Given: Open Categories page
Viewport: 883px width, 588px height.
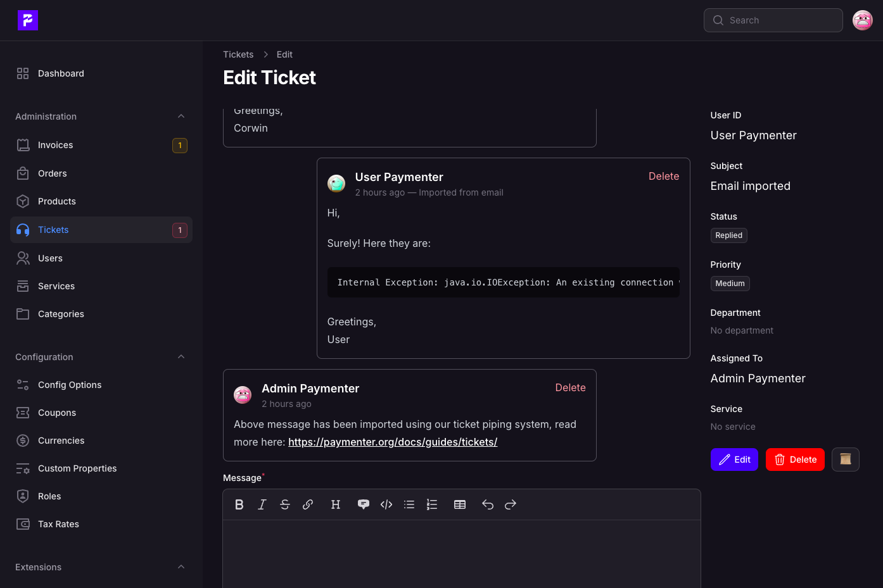Looking at the screenshot, I should click(x=101, y=314).
